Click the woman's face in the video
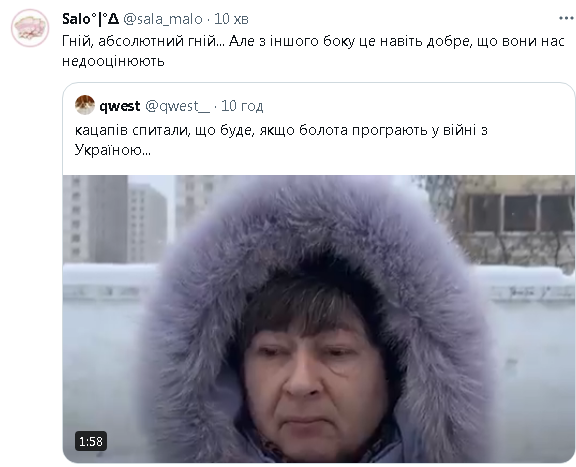The width and height of the screenshot is (576, 467). pos(314,382)
